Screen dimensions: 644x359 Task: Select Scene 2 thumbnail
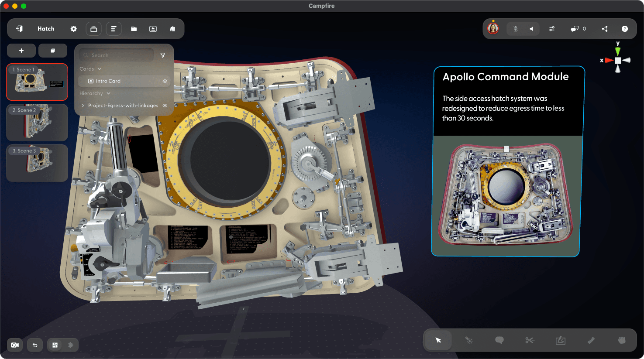(37, 123)
